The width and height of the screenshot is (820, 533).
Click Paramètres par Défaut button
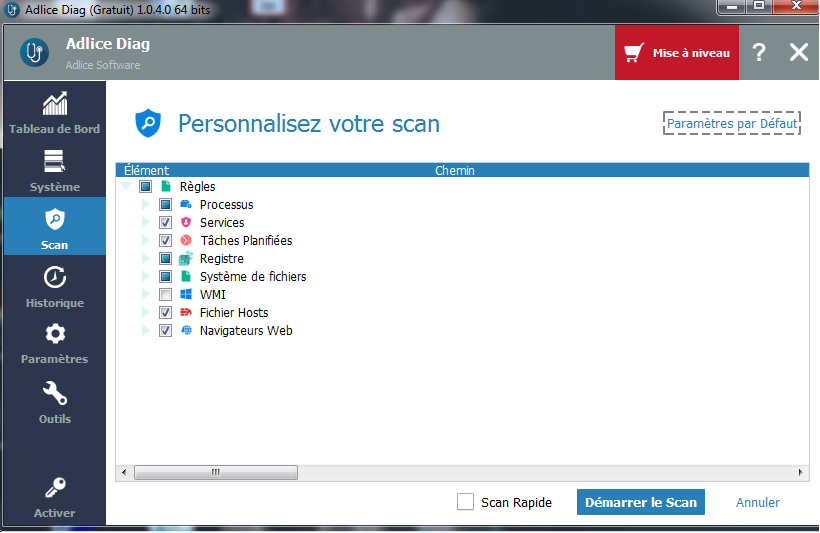[x=732, y=123]
